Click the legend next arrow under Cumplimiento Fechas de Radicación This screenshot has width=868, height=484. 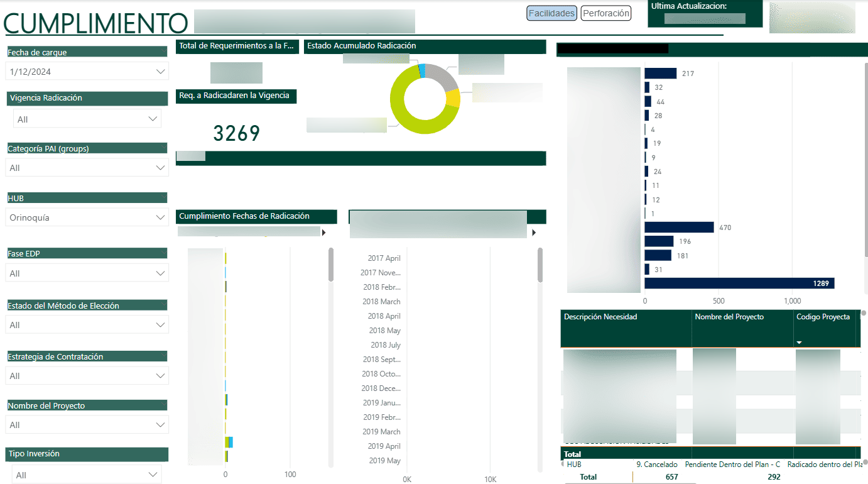(324, 233)
